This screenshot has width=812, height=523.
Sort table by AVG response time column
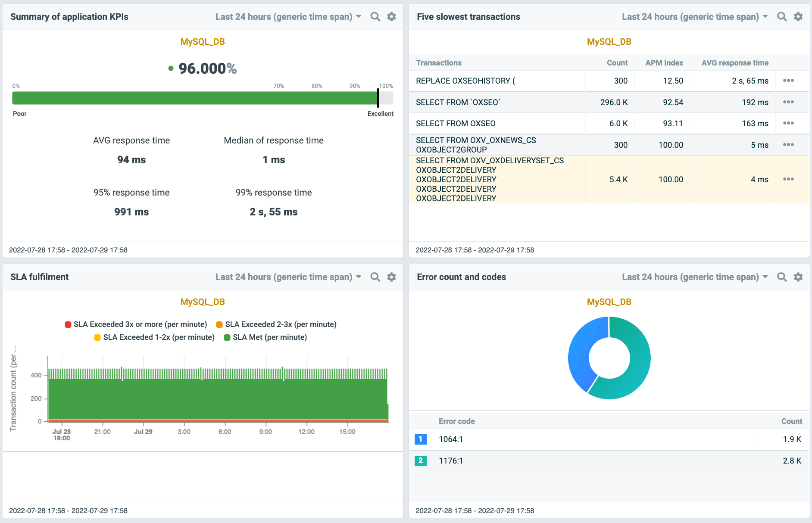[734, 63]
